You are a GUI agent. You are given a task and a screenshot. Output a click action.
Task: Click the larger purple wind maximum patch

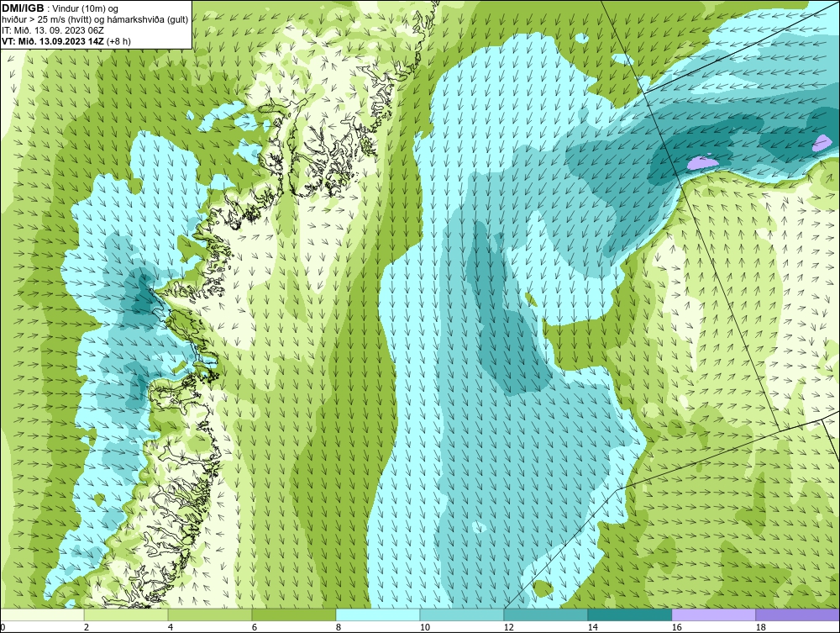701,161
